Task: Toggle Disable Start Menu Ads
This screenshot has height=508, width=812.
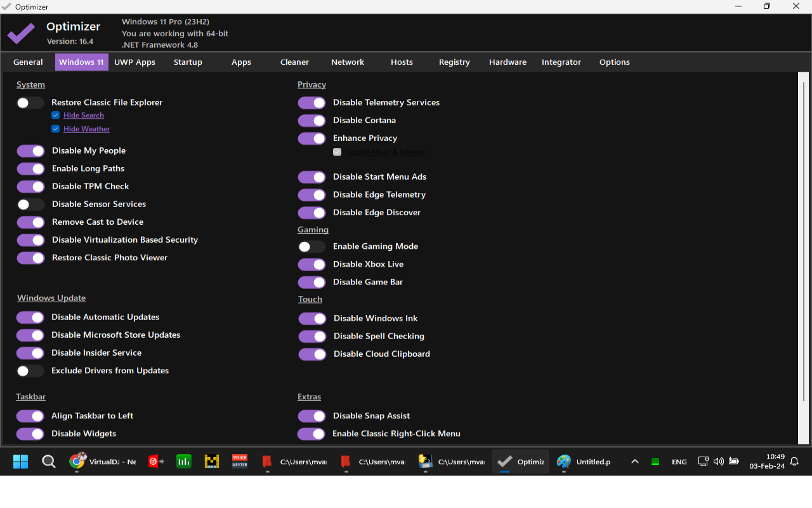Action: [311, 177]
